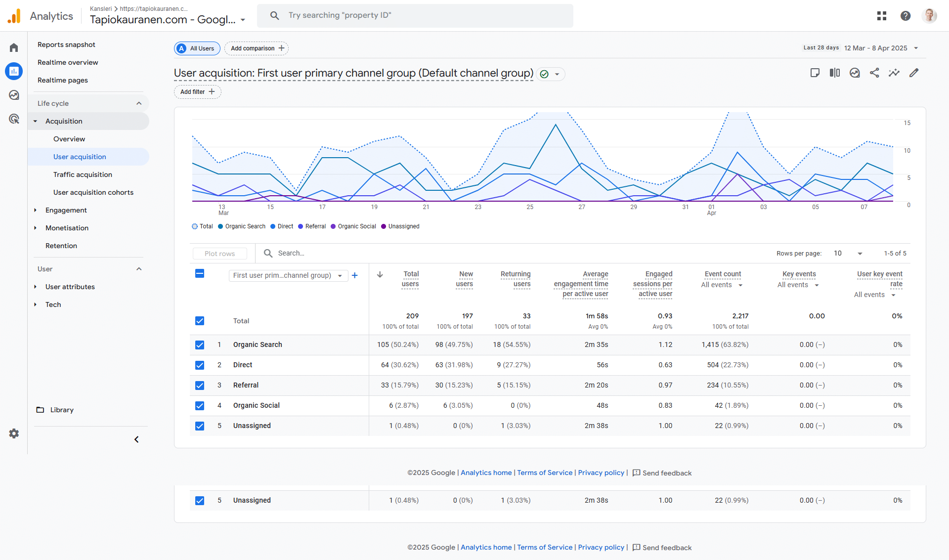Uncheck the Total row checkbox
This screenshot has height=560, width=949.
pos(200,321)
